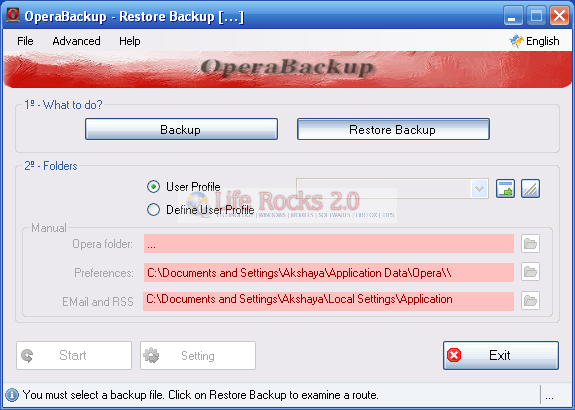575x410 pixels.
Task: Open the Advanced menu
Action: pyautogui.click(x=76, y=41)
